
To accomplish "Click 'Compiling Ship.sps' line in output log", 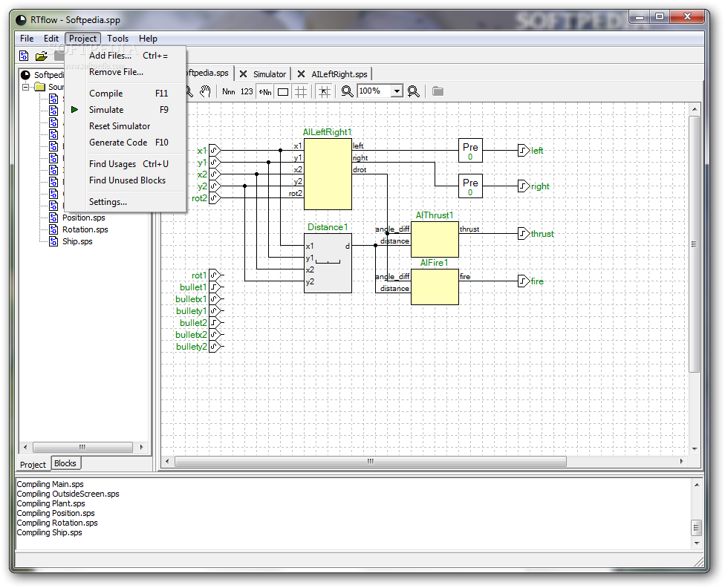I will pos(50,532).
